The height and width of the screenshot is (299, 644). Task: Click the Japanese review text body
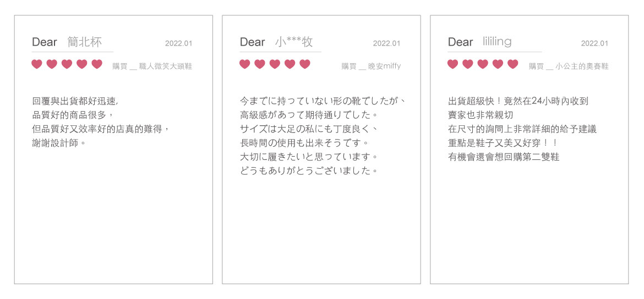(323, 136)
